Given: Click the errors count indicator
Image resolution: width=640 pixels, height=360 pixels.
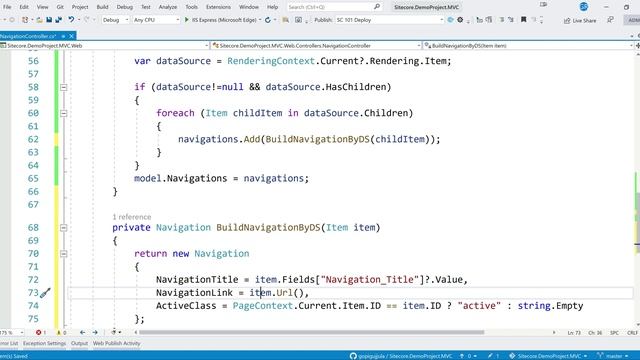Looking at the screenshot, I should [40, 333].
